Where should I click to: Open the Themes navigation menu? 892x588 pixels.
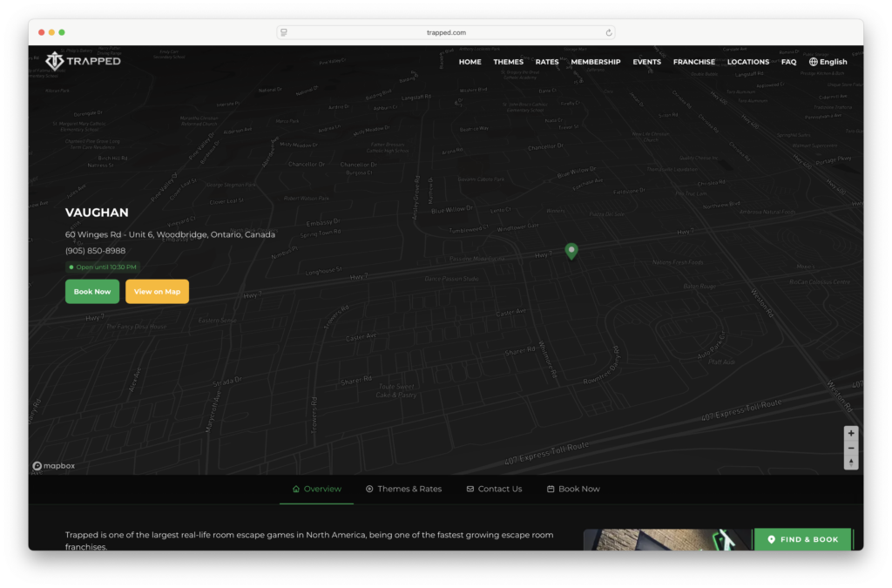(x=508, y=62)
